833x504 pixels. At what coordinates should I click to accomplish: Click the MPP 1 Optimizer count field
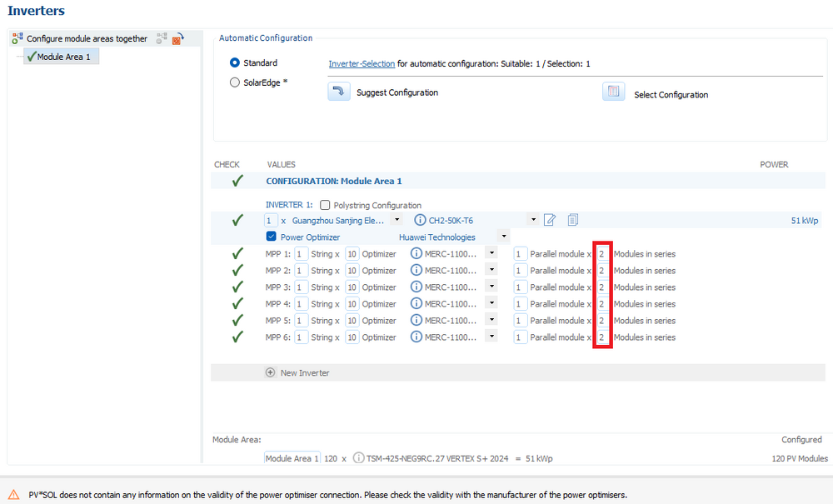352,254
